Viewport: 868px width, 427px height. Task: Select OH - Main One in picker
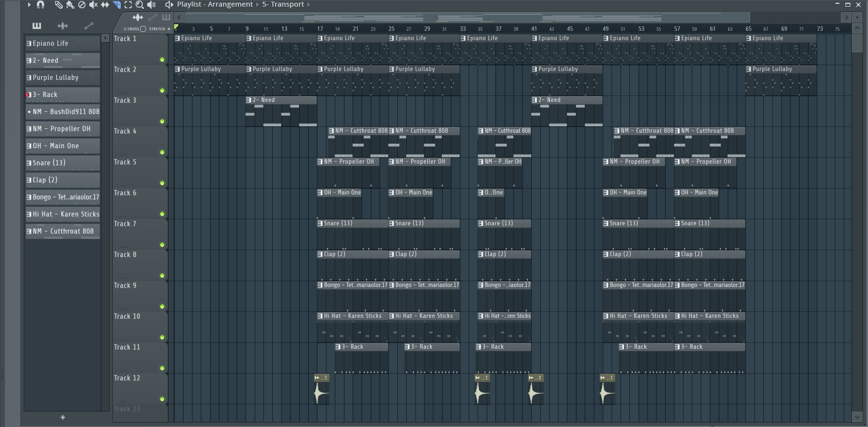coord(63,145)
